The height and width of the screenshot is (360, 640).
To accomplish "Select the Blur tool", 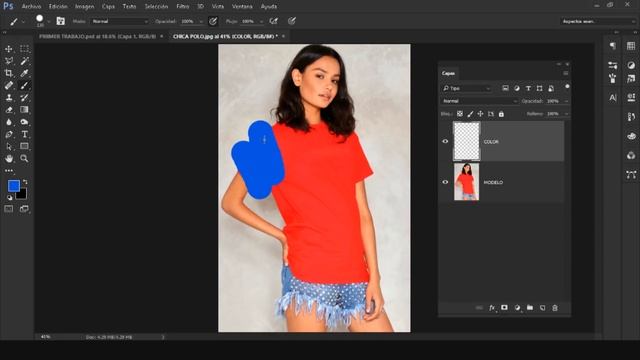I will 9,122.
